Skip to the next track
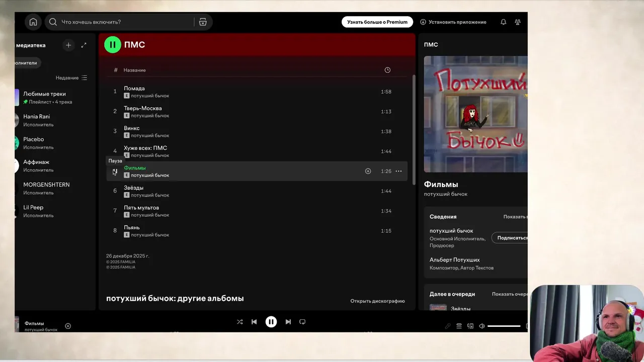This screenshot has height=362, width=644. (288, 322)
